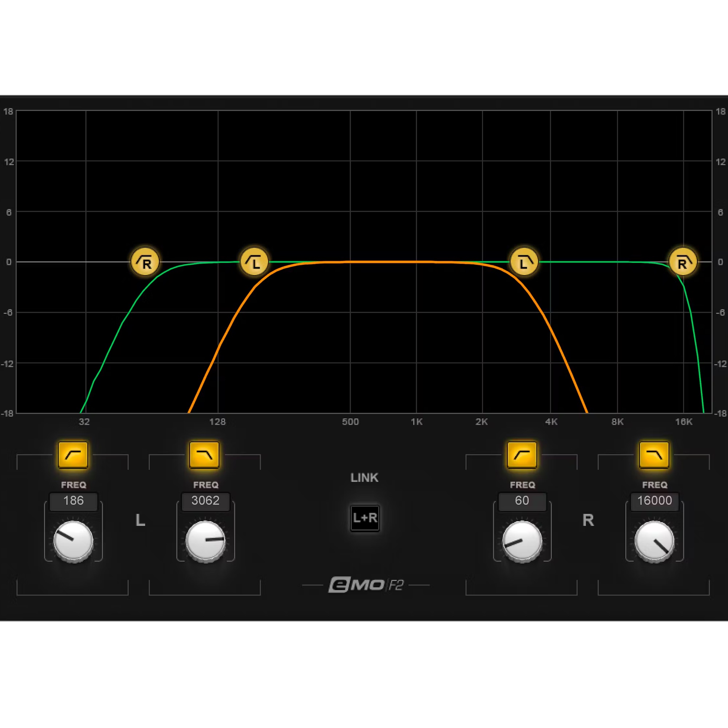
Task: Select the L high-pass node on graph
Action: [254, 262]
